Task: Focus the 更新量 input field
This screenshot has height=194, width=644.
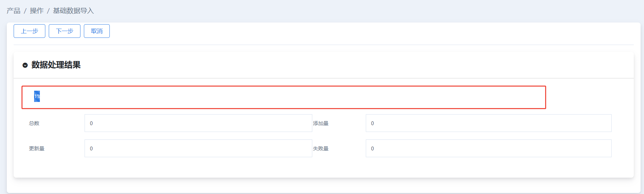Action: click(198, 148)
